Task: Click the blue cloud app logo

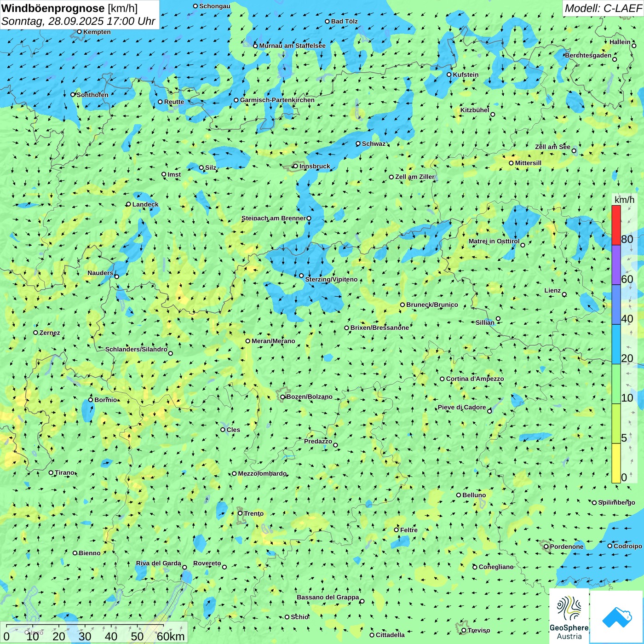Action: tap(617, 617)
